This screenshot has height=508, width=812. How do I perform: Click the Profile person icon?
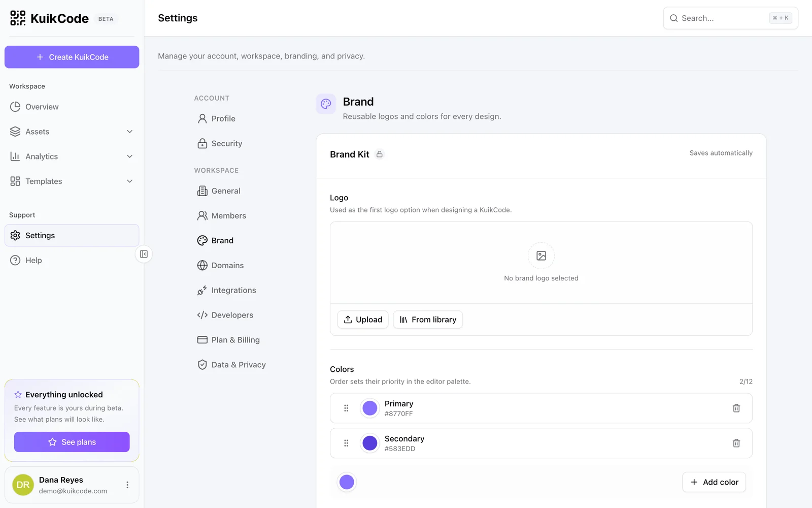(x=202, y=118)
